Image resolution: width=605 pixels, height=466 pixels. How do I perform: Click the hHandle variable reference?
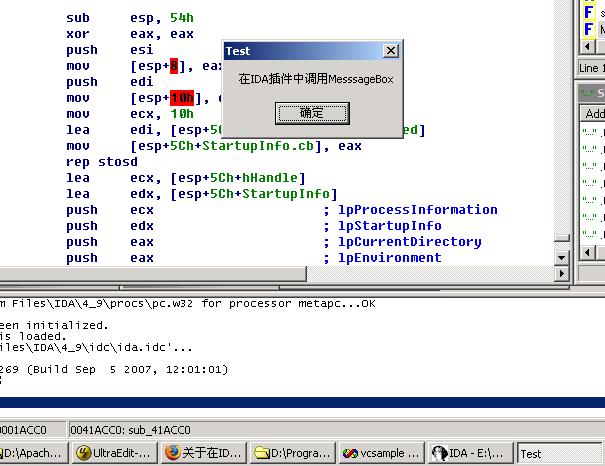[270, 178]
